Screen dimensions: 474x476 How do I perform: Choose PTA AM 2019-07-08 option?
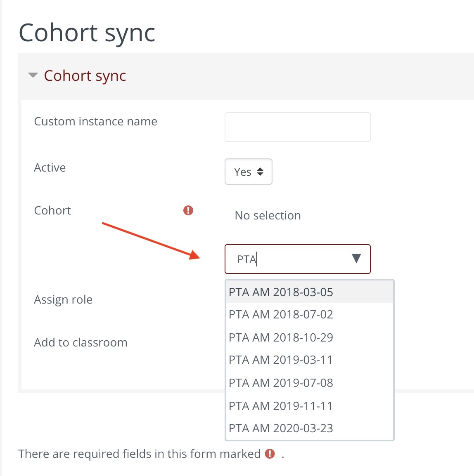point(281,383)
